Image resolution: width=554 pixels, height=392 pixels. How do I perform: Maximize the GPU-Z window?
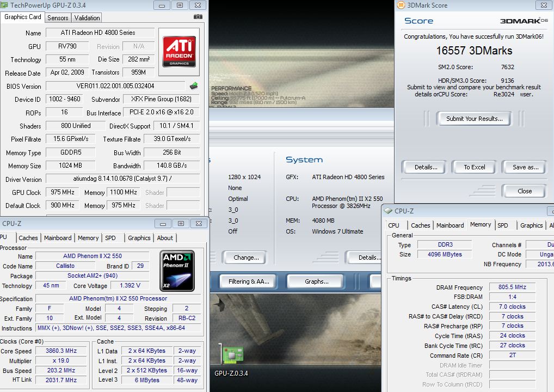point(180,5)
